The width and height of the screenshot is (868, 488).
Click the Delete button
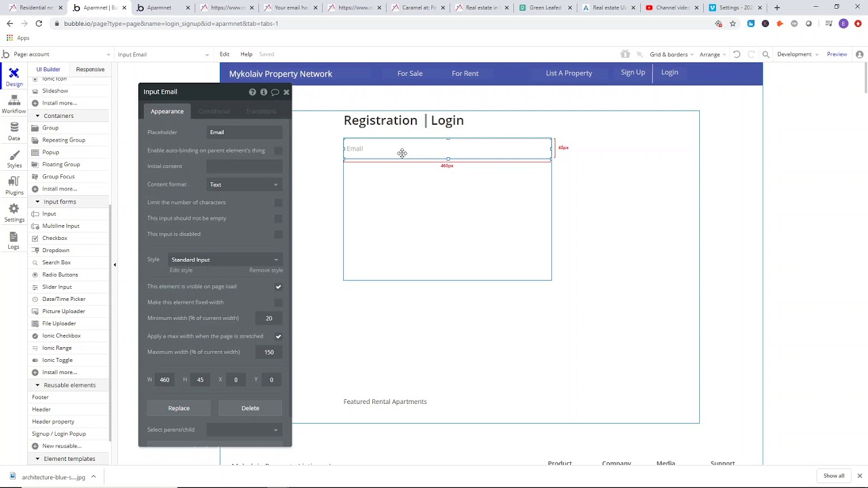tap(250, 408)
